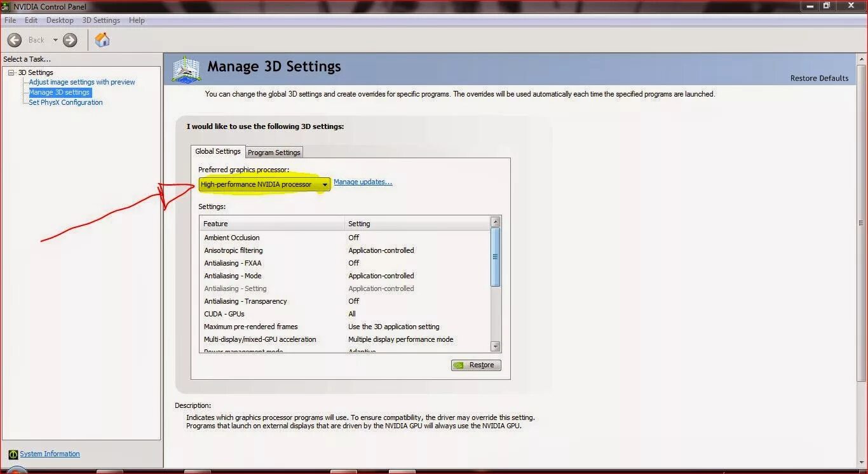This screenshot has height=474, width=868.
Task: Click the main page scroll down arrow
Action: point(862,462)
